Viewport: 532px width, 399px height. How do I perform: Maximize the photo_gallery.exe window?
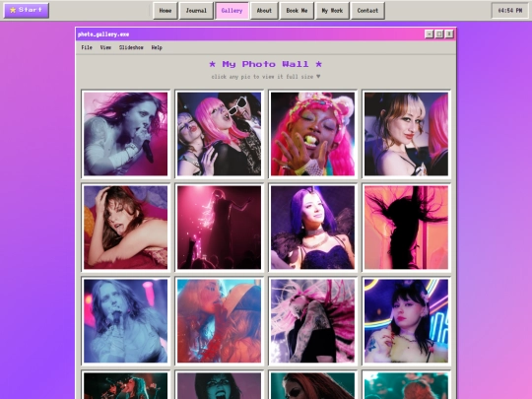click(x=439, y=33)
